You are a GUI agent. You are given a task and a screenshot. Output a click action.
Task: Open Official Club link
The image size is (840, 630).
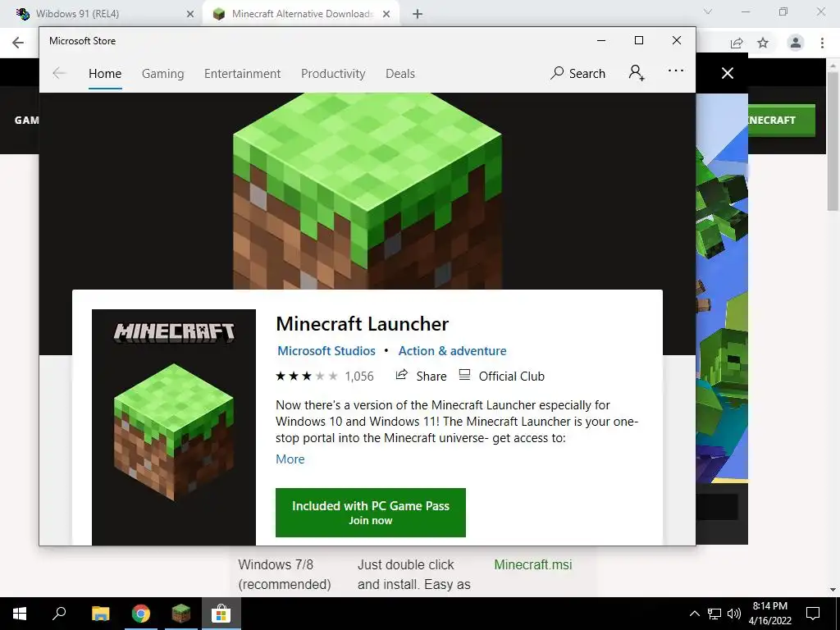(501, 376)
